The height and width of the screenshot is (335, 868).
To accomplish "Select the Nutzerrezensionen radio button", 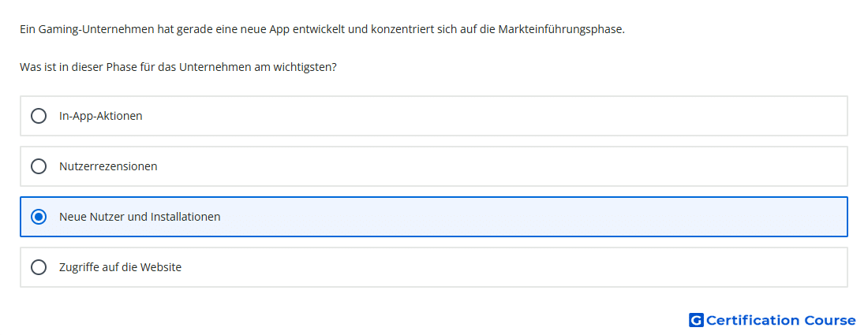I will click(x=38, y=166).
